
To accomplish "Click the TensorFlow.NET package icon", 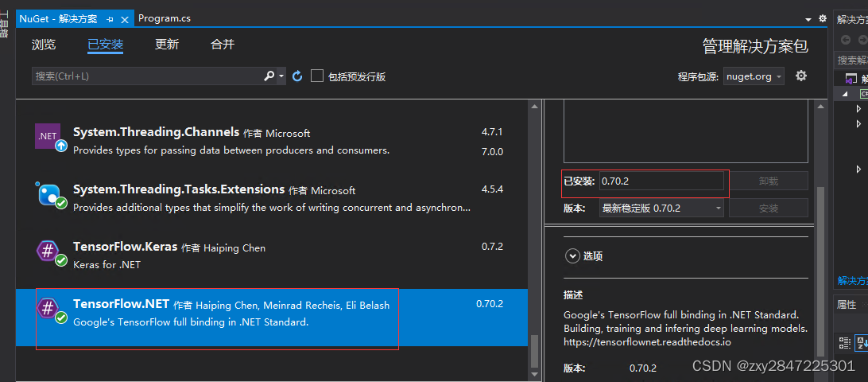I will coord(50,310).
